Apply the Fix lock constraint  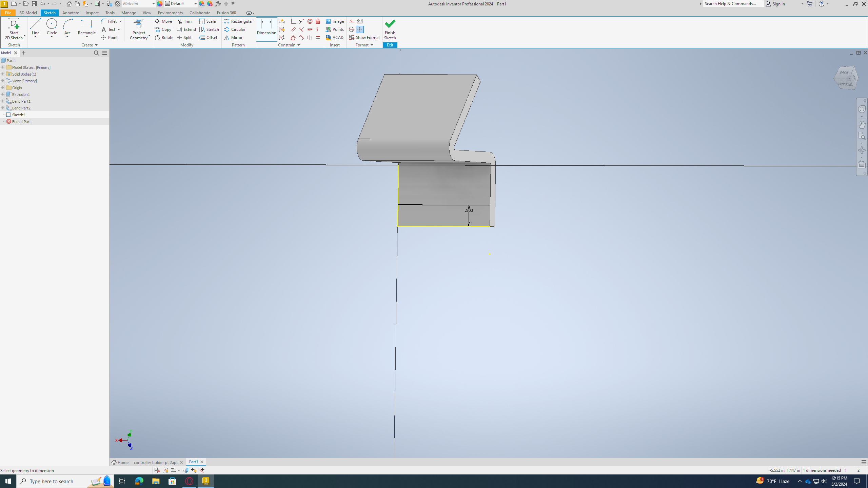pos(318,21)
